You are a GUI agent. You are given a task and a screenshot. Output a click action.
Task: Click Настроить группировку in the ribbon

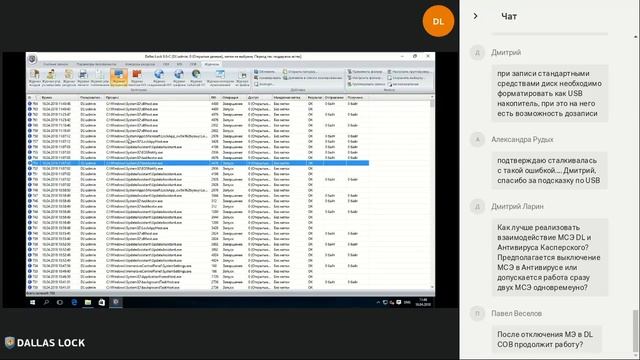pyautogui.click(x=409, y=72)
